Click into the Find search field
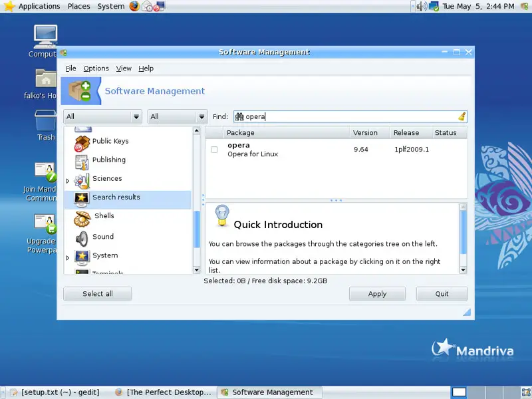 pos(350,117)
